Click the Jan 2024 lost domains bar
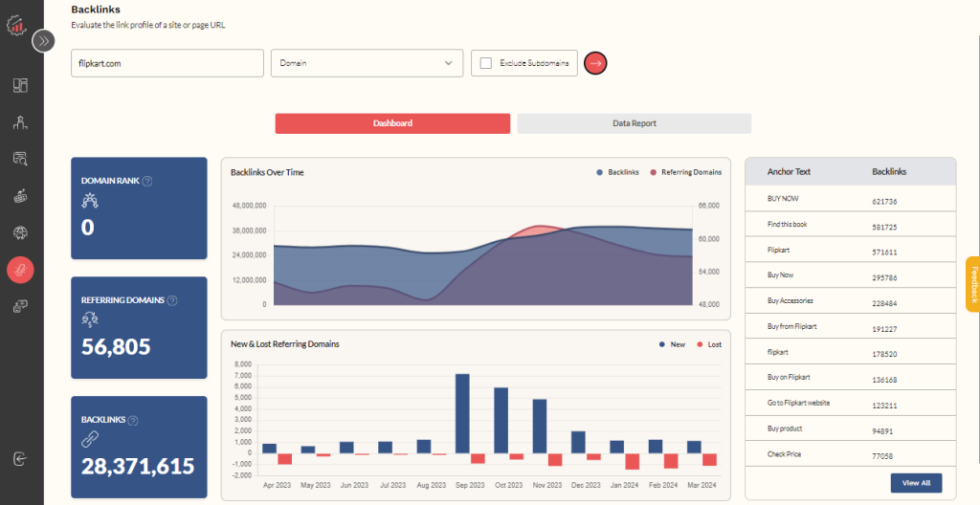 click(x=633, y=462)
